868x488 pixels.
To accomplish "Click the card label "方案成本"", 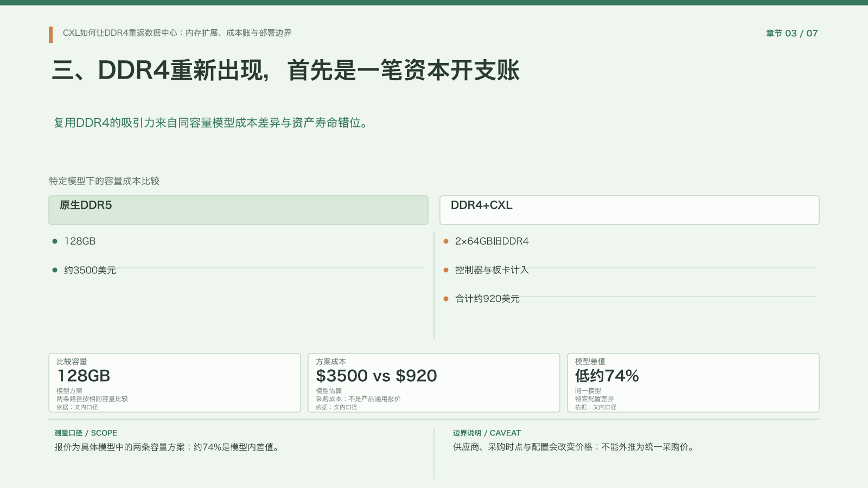I will [x=331, y=362].
